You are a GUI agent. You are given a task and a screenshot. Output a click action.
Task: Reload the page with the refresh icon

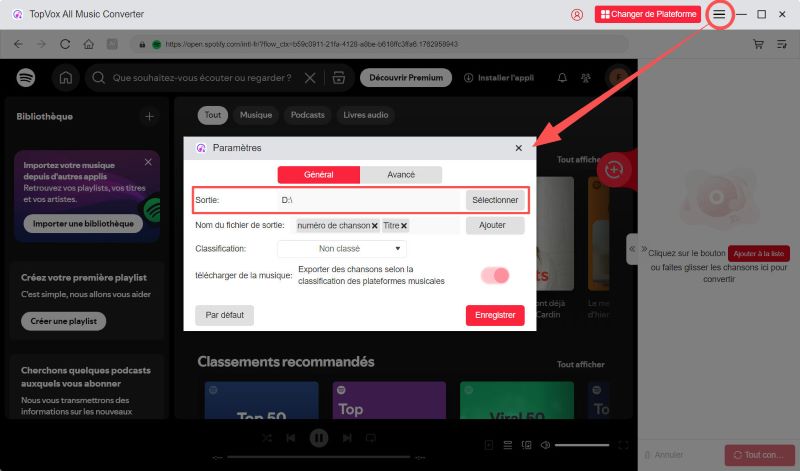tap(65, 44)
